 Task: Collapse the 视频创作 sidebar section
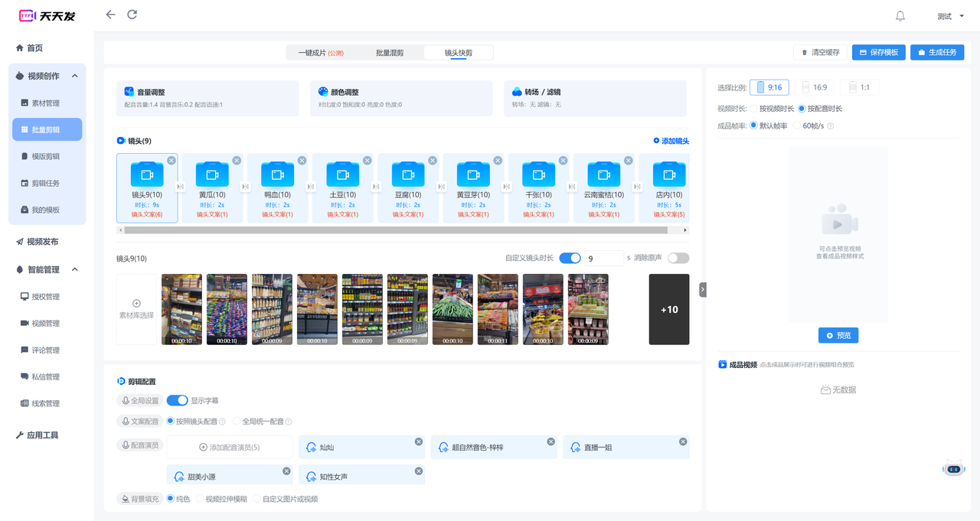click(x=75, y=76)
